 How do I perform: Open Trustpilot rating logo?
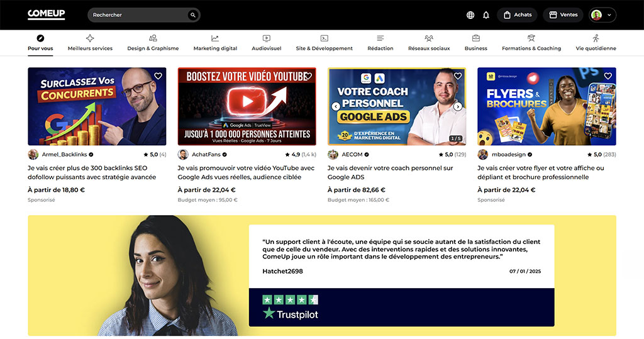tap(291, 314)
